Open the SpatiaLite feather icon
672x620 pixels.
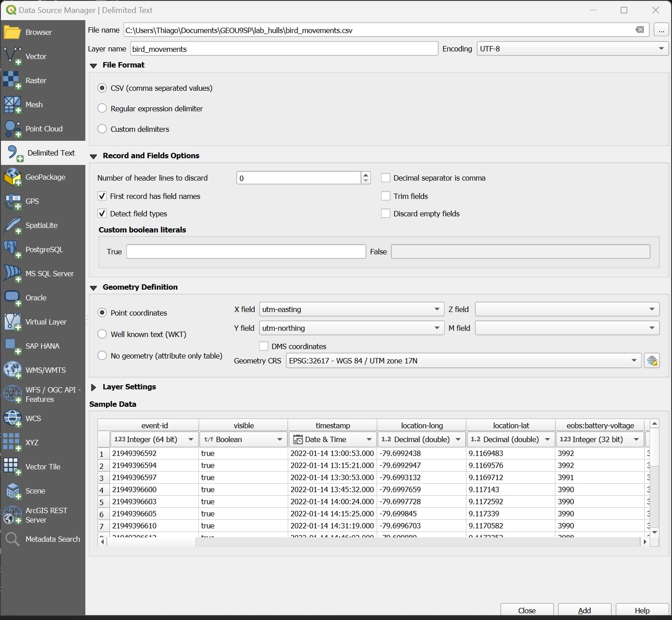coord(12,225)
